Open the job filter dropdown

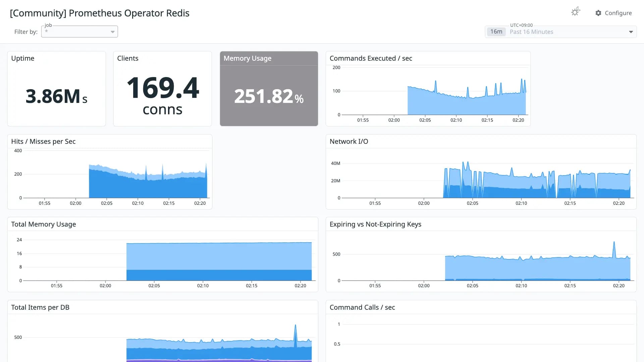tap(79, 32)
